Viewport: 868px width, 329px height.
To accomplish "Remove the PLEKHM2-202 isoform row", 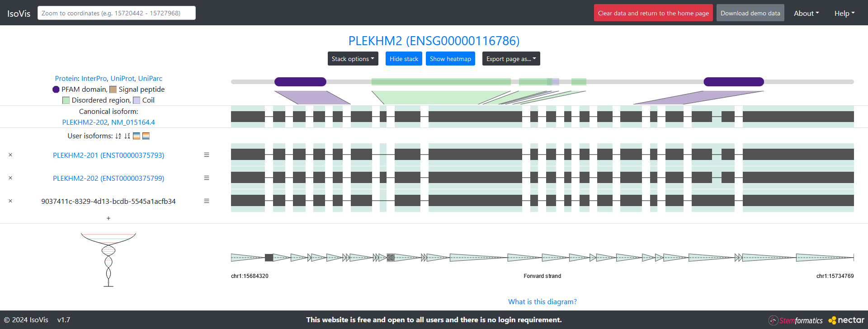I will tap(10, 178).
